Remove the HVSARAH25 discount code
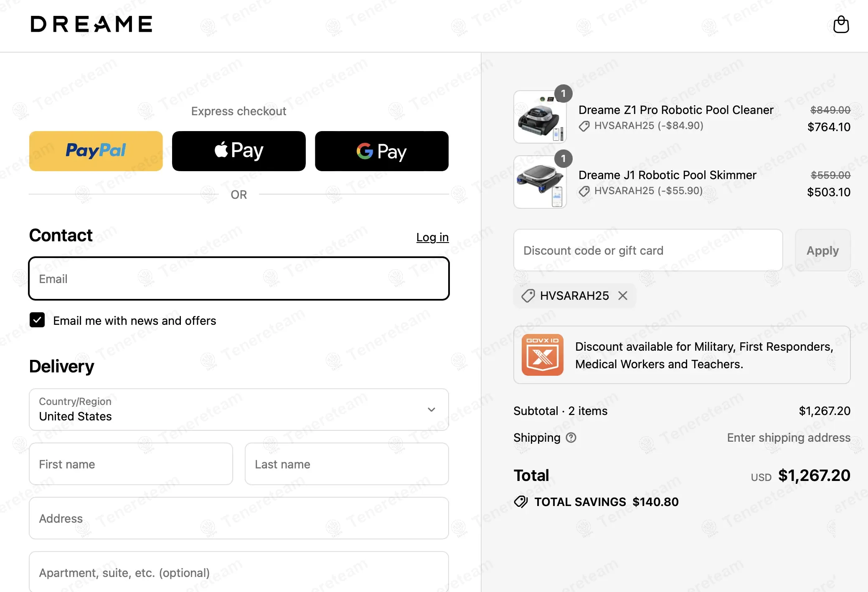Screen dimensions: 868x592 (623, 296)
